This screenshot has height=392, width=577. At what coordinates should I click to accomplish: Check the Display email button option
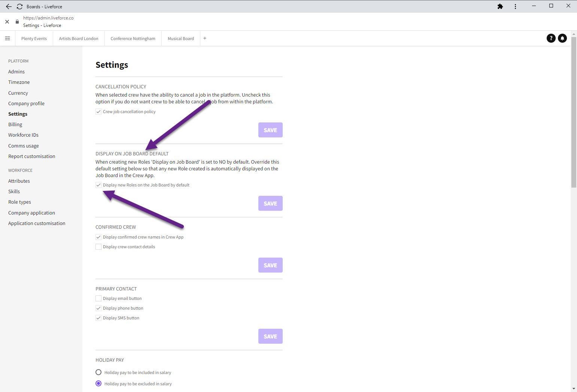click(x=98, y=298)
